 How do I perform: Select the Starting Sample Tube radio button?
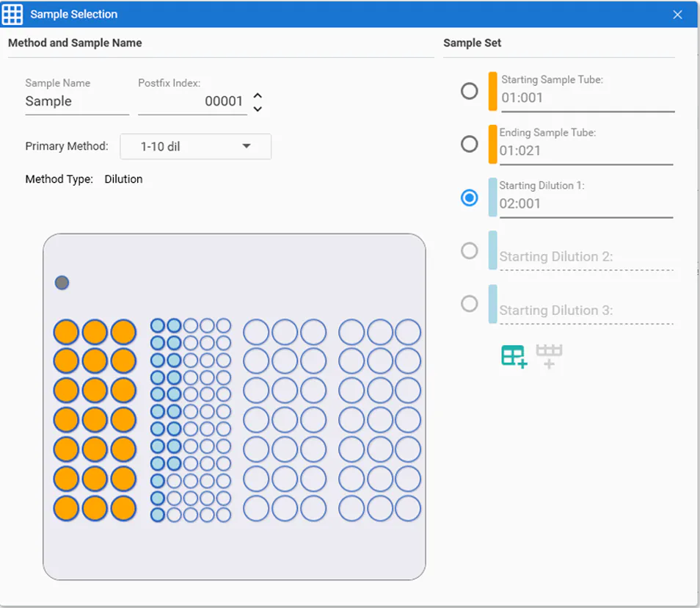(469, 91)
